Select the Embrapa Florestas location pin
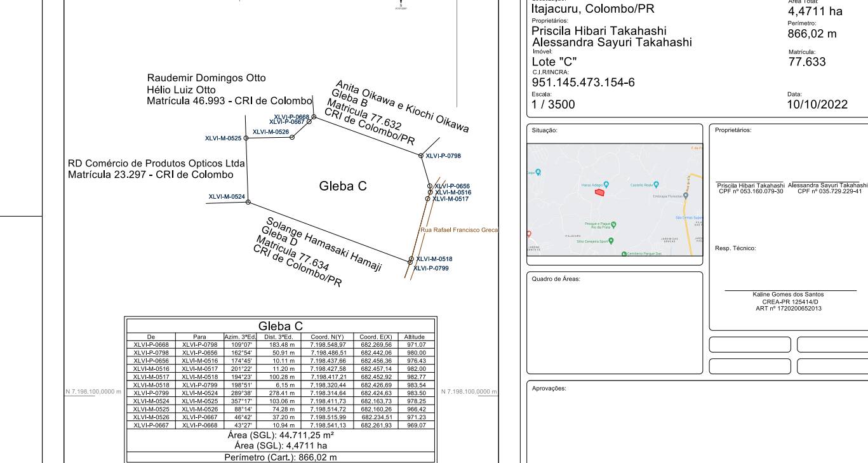The image size is (868, 463). (x=686, y=196)
